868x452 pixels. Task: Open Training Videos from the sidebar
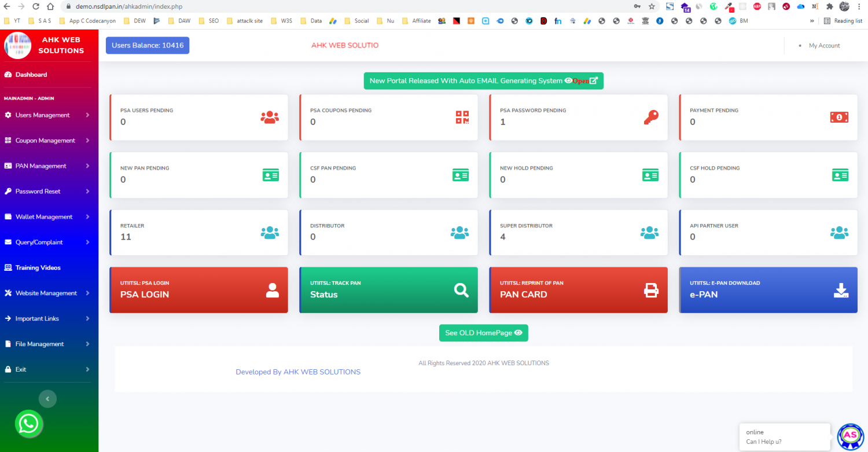(x=38, y=268)
